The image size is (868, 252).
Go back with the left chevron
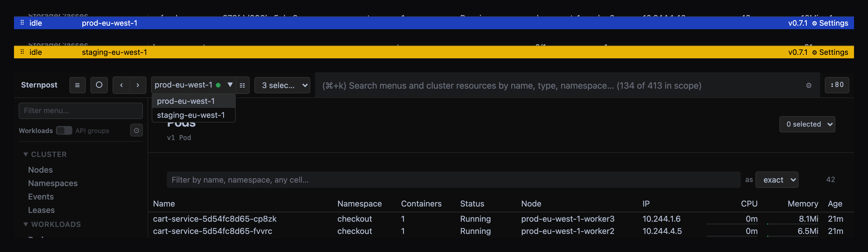(x=121, y=85)
